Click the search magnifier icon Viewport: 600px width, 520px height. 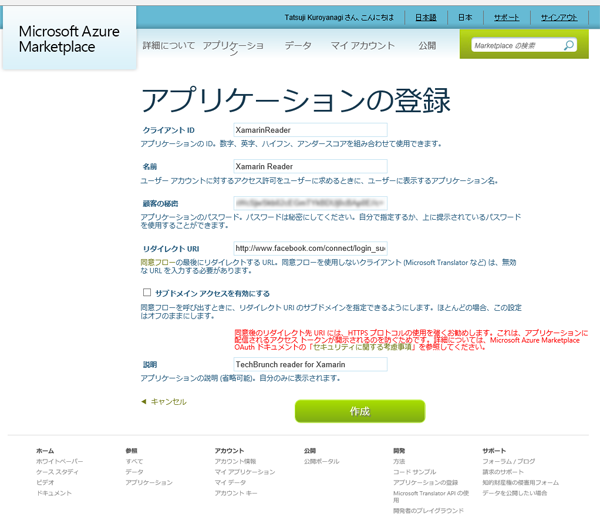pyautogui.click(x=569, y=45)
